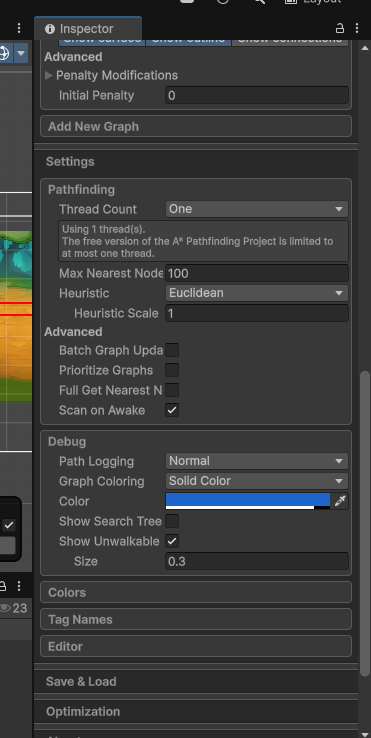Click the blue Color swatch field
This screenshot has height=738, width=371.
coord(248,501)
